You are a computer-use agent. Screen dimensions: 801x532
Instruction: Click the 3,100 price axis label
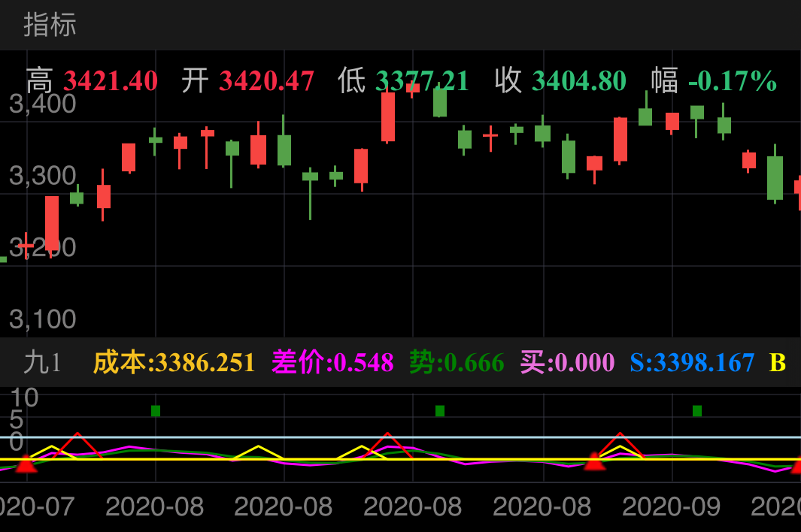click(x=42, y=319)
